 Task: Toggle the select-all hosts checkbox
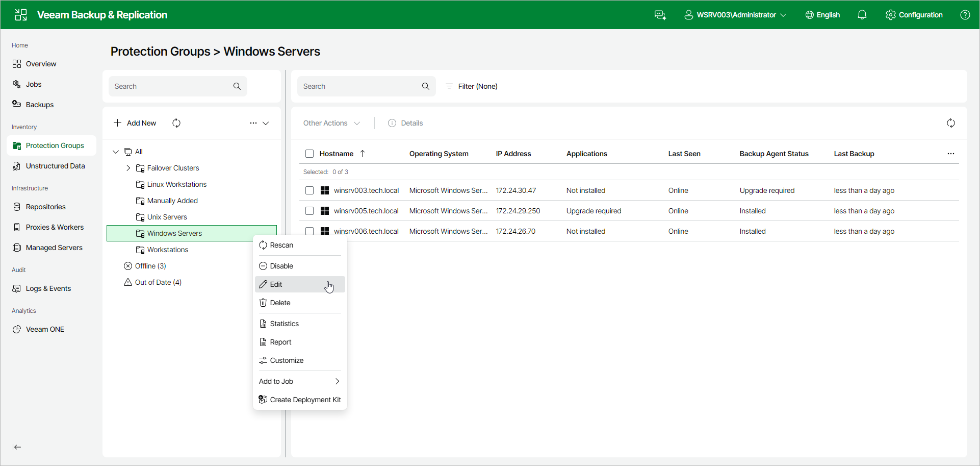(x=310, y=154)
